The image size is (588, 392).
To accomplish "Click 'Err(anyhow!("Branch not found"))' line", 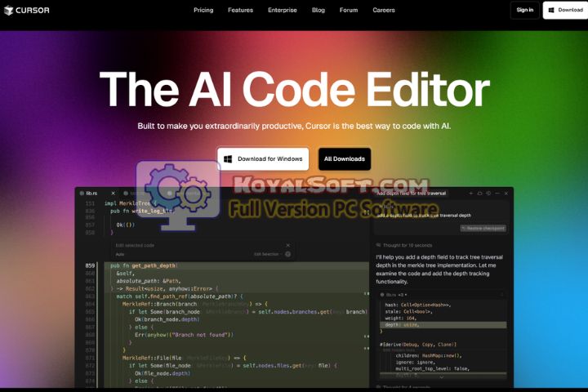I will [x=184, y=335].
